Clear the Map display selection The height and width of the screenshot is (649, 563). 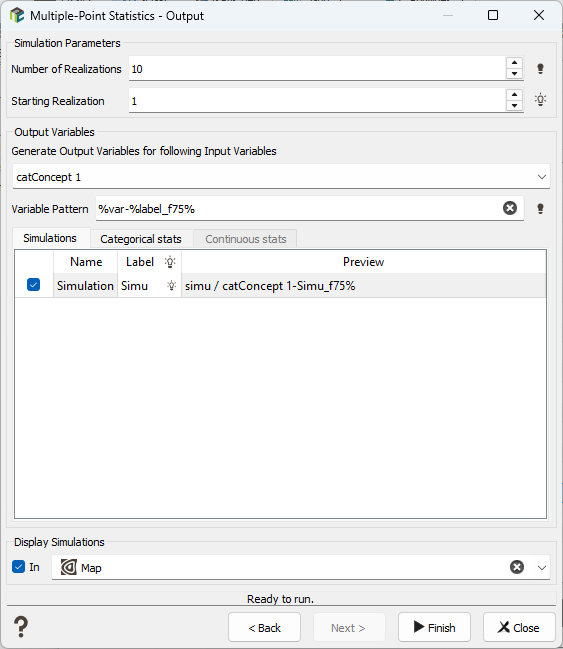(x=517, y=567)
